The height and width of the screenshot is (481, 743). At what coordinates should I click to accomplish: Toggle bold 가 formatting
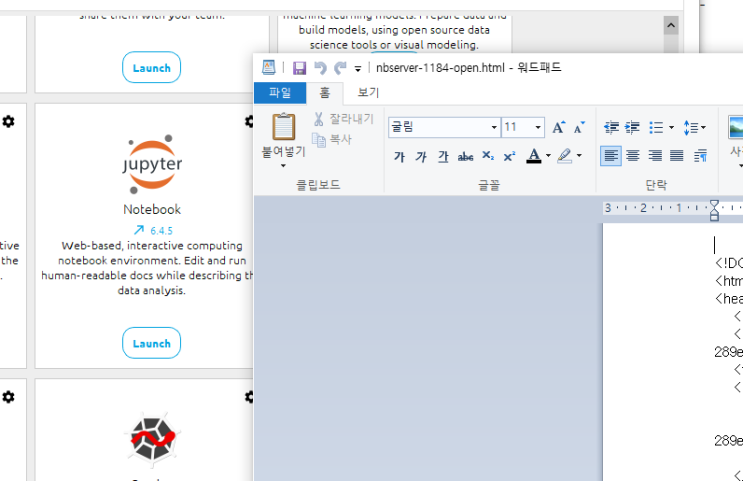[x=399, y=156]
